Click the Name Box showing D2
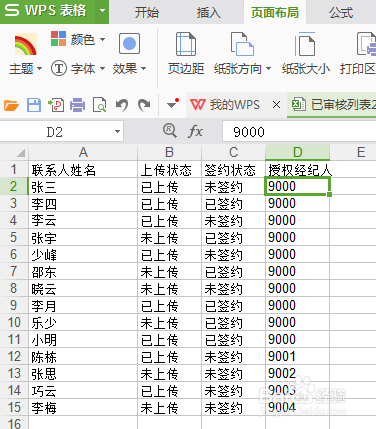The height and width of the screenshot is (429, 376). click(55, 132)
